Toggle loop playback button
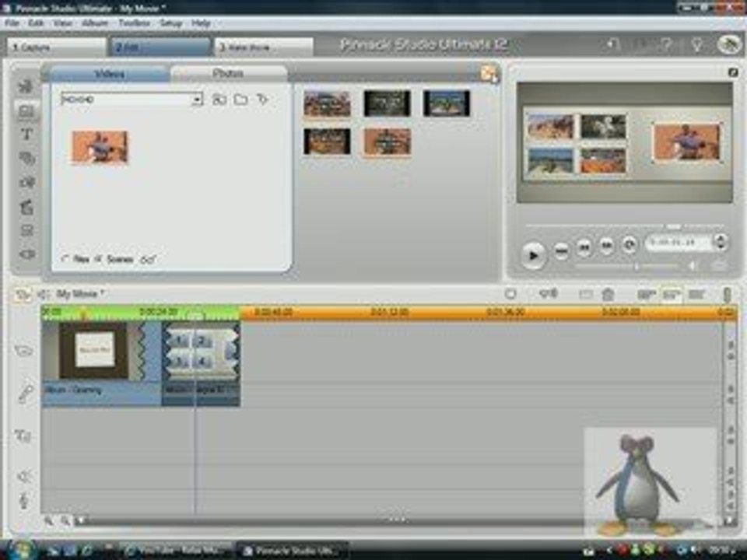 coord(630,245)
